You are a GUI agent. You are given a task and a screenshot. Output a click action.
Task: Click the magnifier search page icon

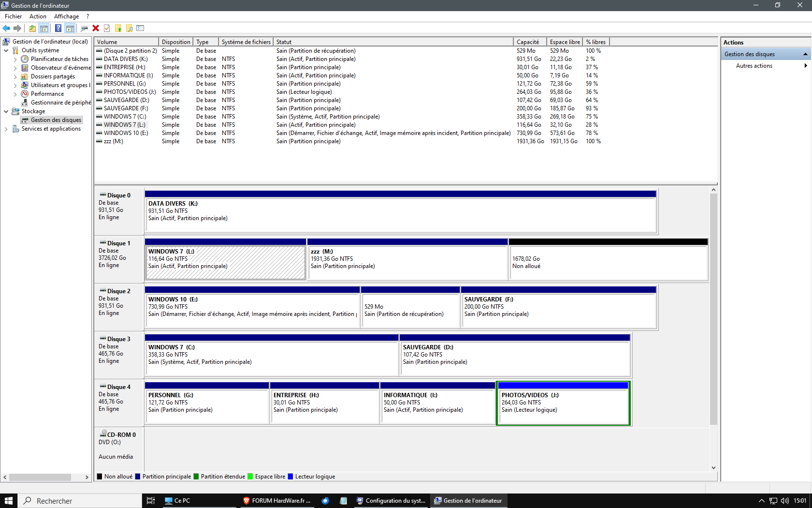pyautogui.click(x=129, y=28)
